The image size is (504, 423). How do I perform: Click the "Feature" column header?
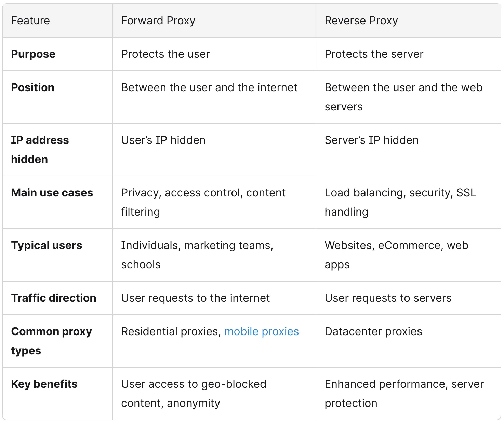[x=30, y=21]
